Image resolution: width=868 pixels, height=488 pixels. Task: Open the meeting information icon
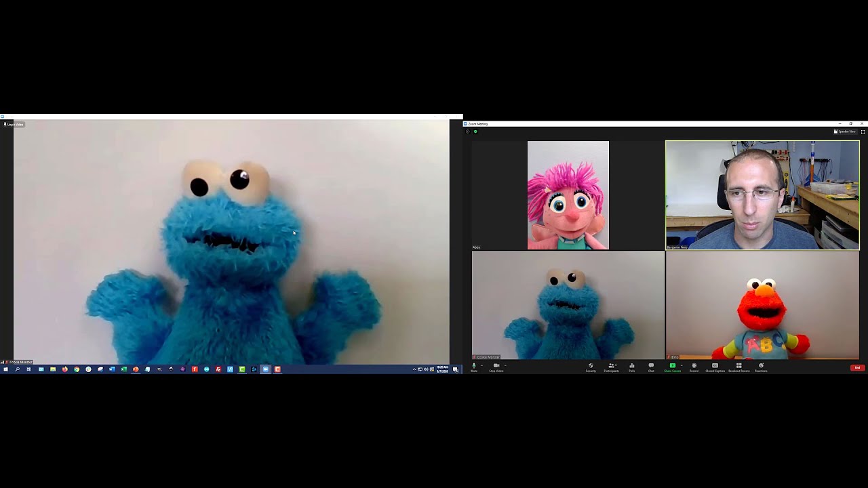point(467,131)
